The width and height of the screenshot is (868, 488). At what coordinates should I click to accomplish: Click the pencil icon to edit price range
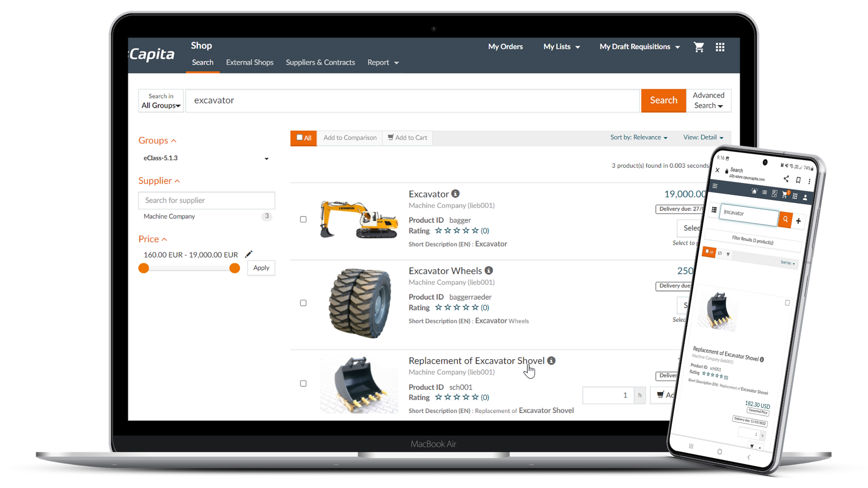click(249, 254)
